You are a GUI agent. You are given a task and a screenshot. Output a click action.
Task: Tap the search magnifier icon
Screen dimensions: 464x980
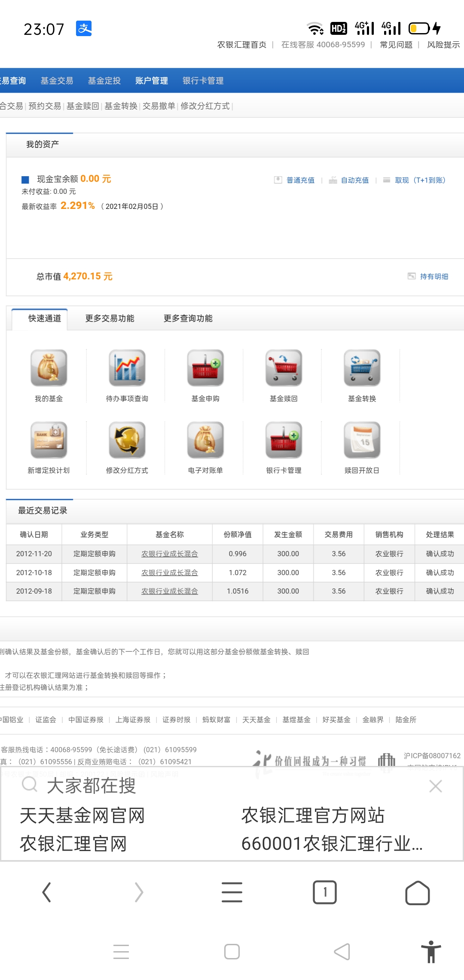[30, 785]
